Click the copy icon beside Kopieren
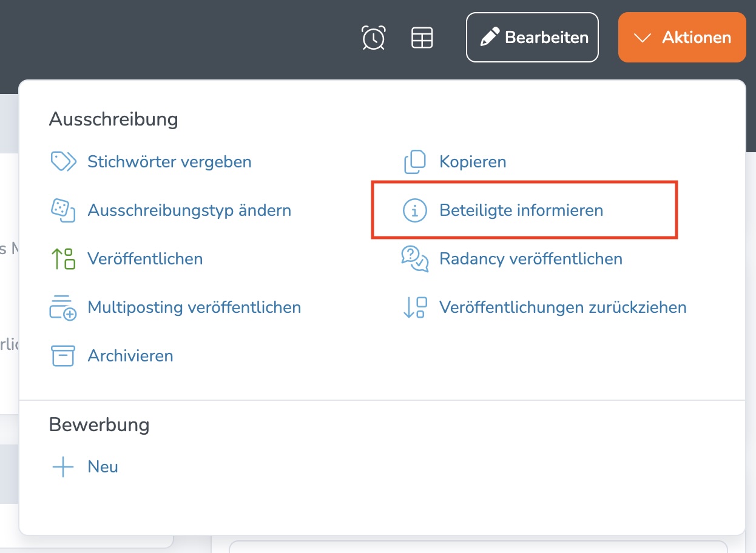This screenshot has height=553, width=756. pos(414,161)
